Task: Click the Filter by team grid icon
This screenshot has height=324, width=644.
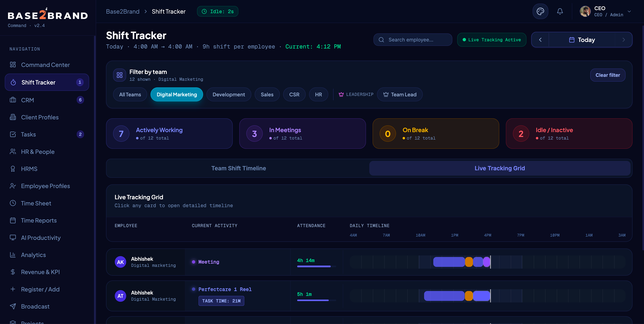Action: (119, 75)
